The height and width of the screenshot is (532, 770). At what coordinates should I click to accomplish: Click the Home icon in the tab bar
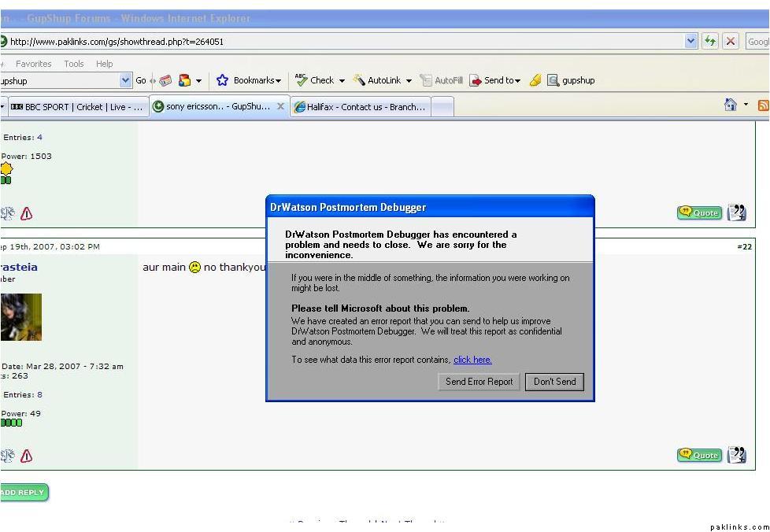click(x=731, y=105)
